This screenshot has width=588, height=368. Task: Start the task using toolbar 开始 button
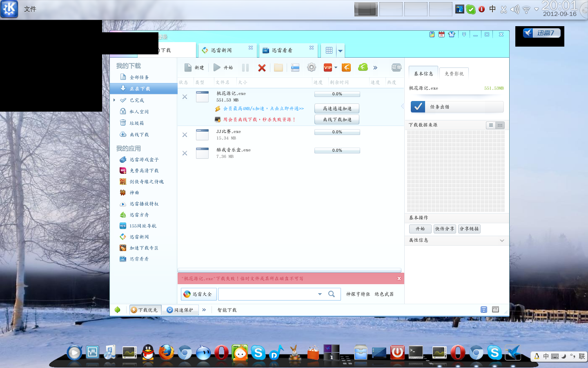(223, 67)
